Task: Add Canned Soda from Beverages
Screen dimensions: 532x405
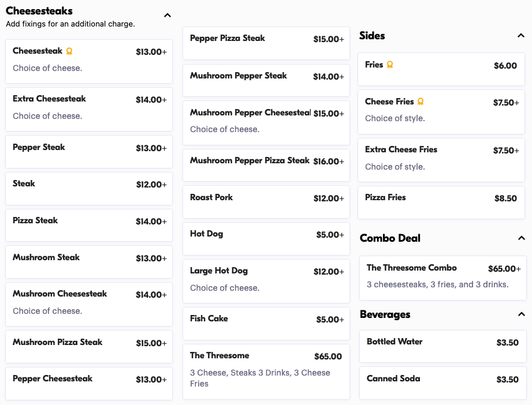Action: [x=443, y=383]
